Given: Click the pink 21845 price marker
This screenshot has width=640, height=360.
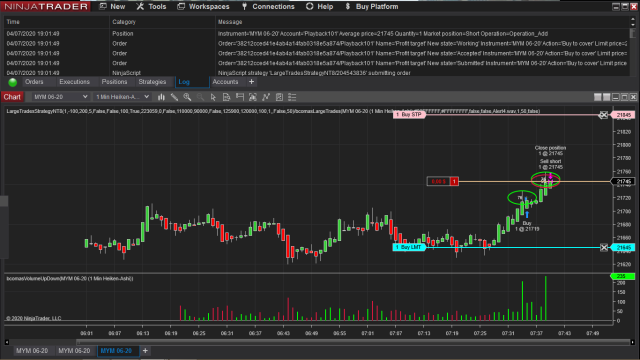Looking at the screenshot, I should point(623,115).
